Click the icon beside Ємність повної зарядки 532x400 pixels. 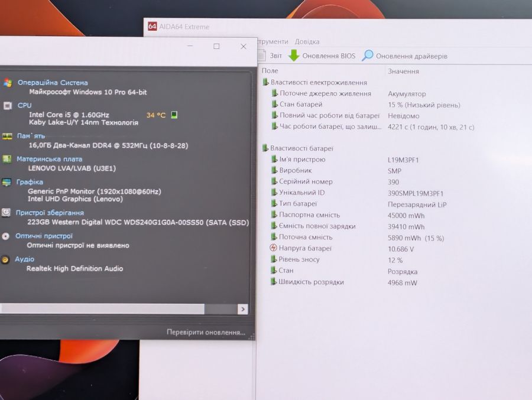tap(274, 226)
